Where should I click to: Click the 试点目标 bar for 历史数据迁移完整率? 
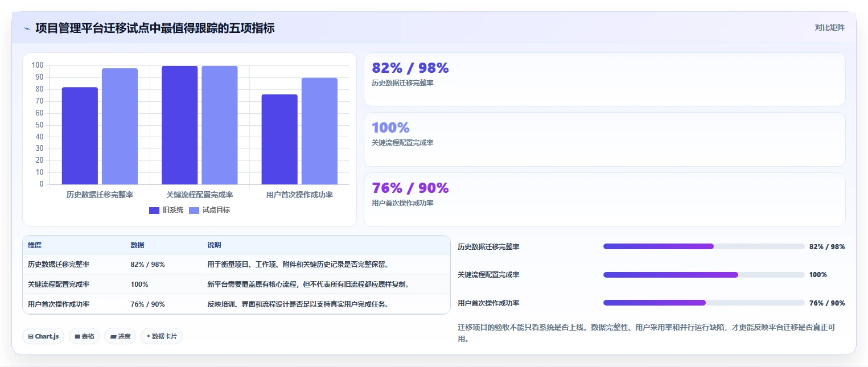click(x=120, y=126)
